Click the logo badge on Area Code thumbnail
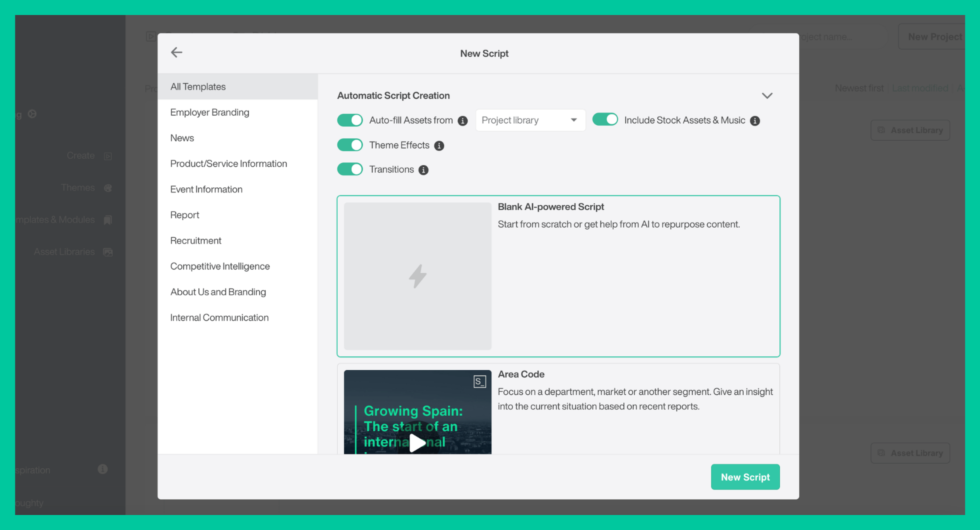 [479, 382]
